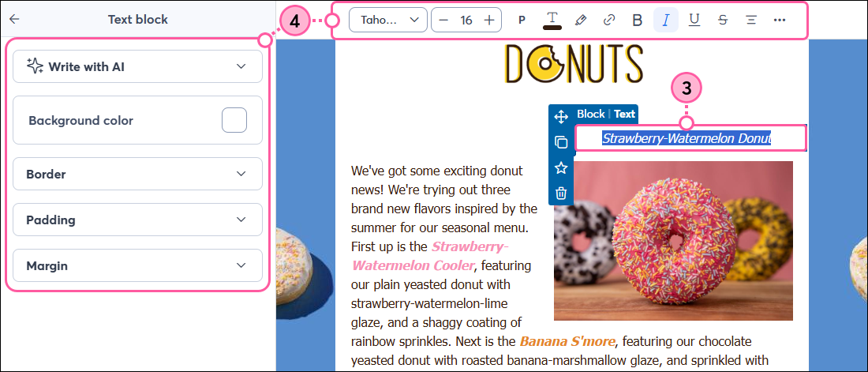Expand the Padding section
868x372 pixels.
pyautogui.click(x=137, y=220)
